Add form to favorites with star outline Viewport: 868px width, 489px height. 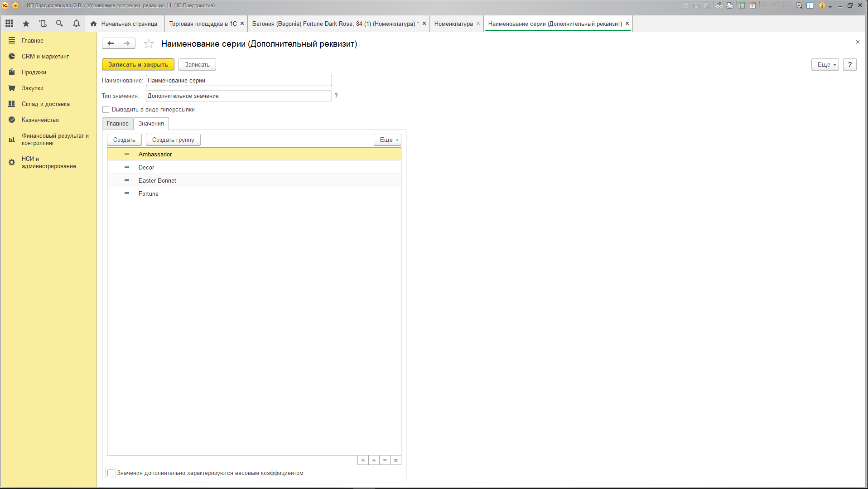[x=149, y=44]
